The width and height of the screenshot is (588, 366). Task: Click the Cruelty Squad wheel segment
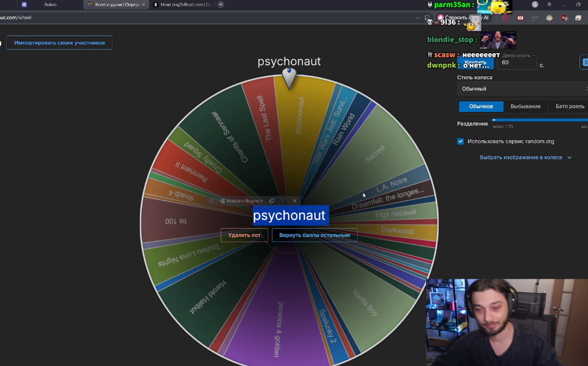203,158
